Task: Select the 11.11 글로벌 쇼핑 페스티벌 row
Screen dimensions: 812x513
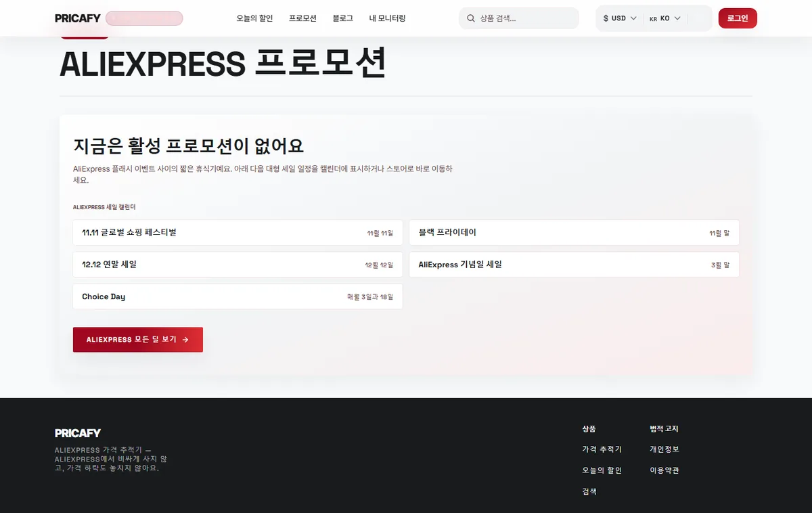Action: (238, 232)
